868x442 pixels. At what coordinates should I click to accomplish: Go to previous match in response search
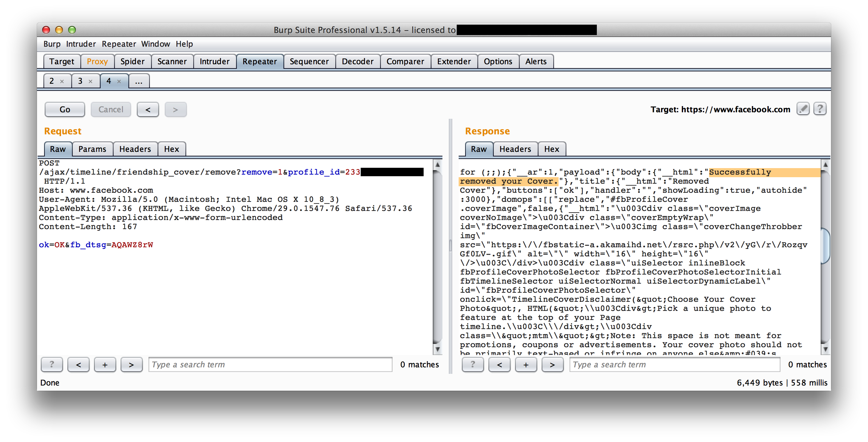pos(500,364)
